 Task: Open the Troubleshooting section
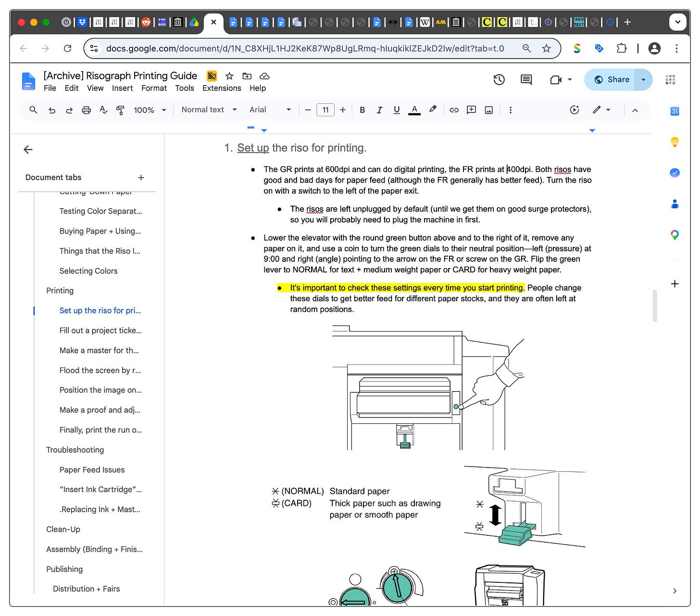coord(75,450)
